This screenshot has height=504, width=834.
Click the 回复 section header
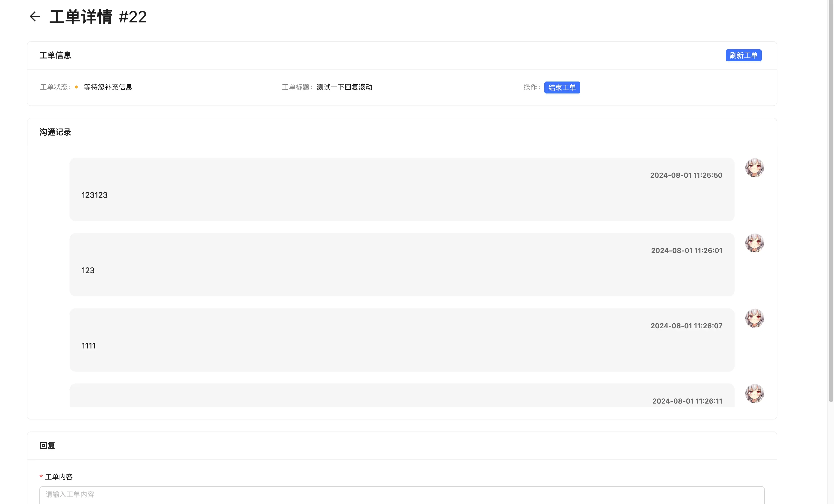tap(47, 446)
